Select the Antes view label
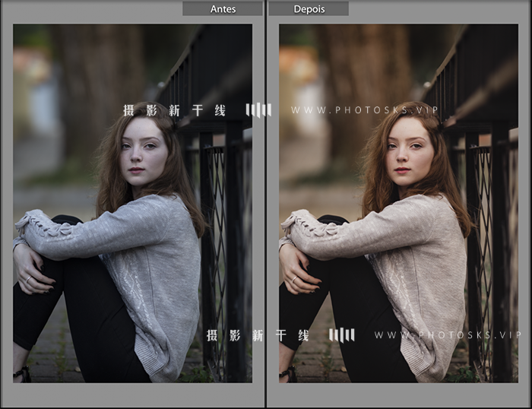This screenshot has height=409, width=532. tap(223, 9)
